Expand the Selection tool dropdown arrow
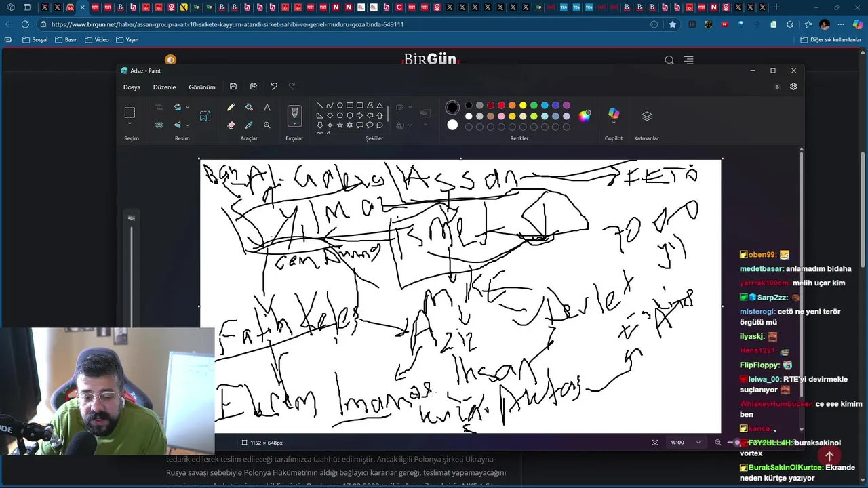 coord(130,124)
